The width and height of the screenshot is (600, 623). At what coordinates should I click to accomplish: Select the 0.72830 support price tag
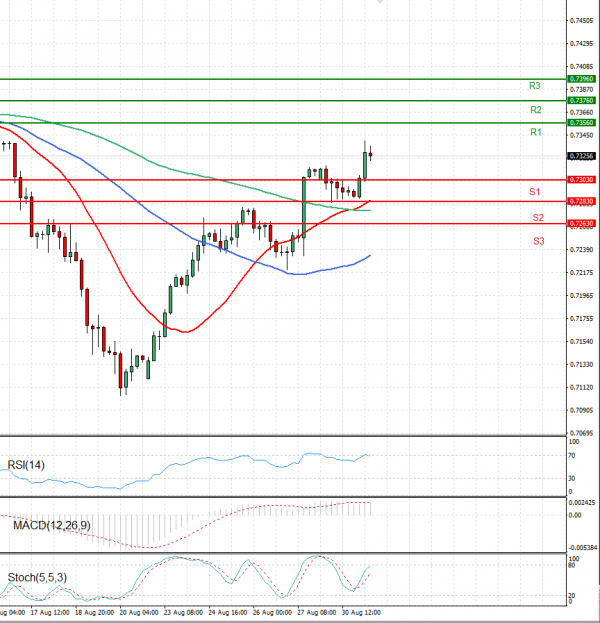point(581,201)
